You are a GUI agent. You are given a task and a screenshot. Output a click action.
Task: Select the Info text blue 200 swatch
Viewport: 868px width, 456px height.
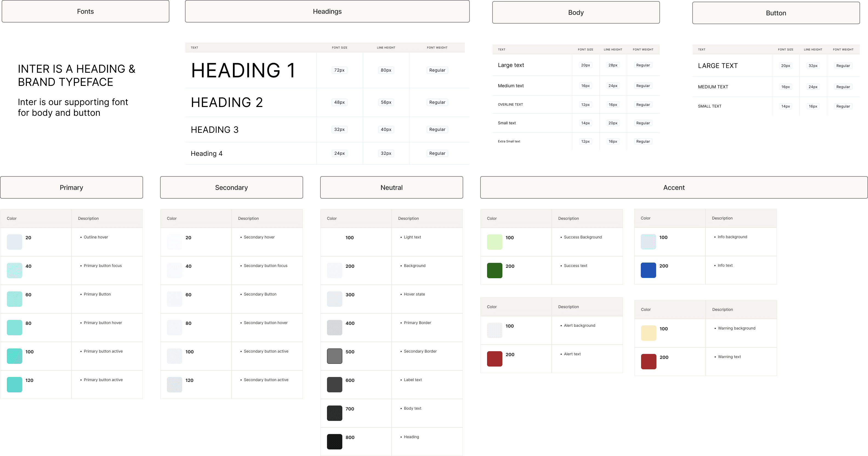(648, 270)
